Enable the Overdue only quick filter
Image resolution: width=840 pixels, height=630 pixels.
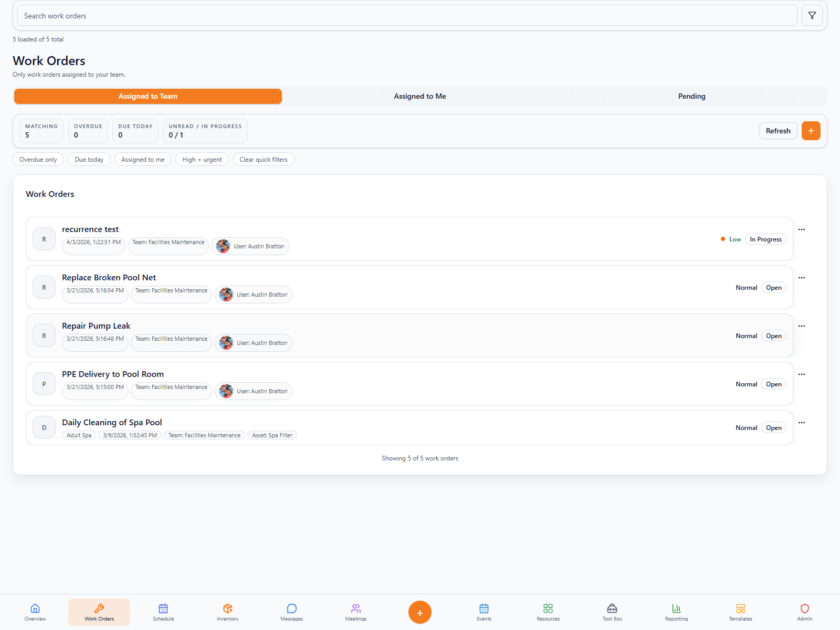tap(38, 159)
